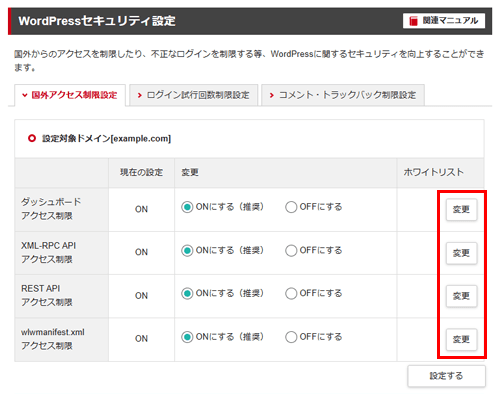Click the ホワイトリスト column header
500x394 pixels.
point(433,172)
